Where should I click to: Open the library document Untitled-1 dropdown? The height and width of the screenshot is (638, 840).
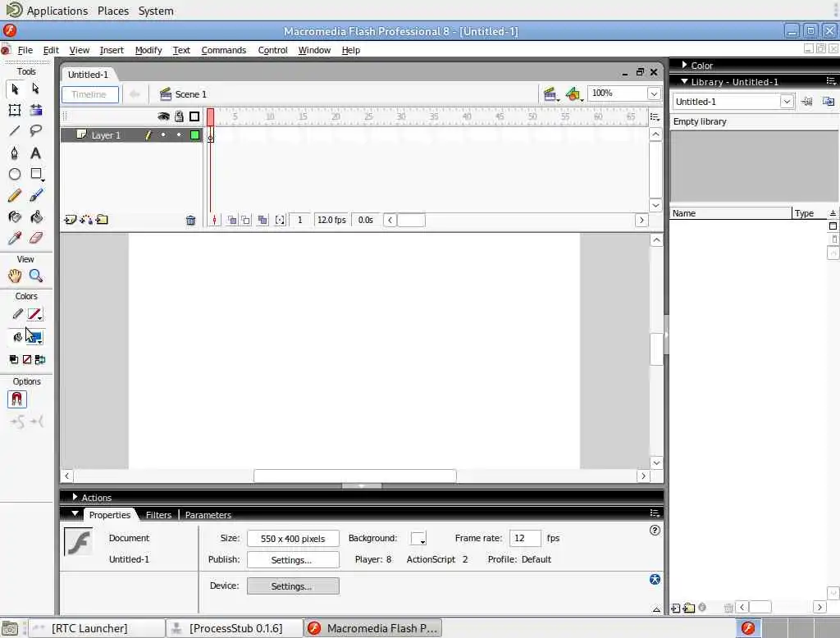click(787, 102)
